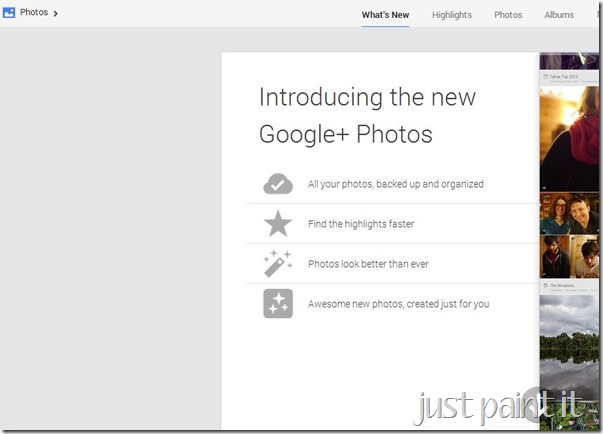
Task: Select the What's New tab
Action: tap(385, 15)
